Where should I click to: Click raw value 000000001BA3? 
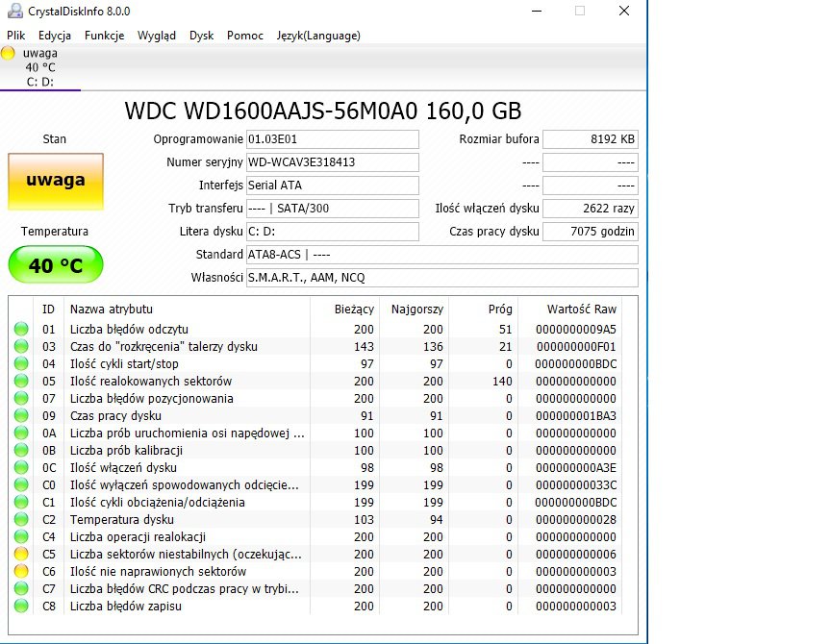pyautogui.click(x=575, y=416)
